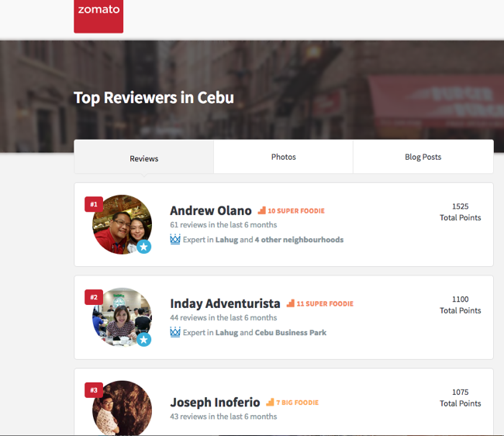Click the #1 rank badge
The width and height of the screenshot is (504, 436).
pos(94,204)
